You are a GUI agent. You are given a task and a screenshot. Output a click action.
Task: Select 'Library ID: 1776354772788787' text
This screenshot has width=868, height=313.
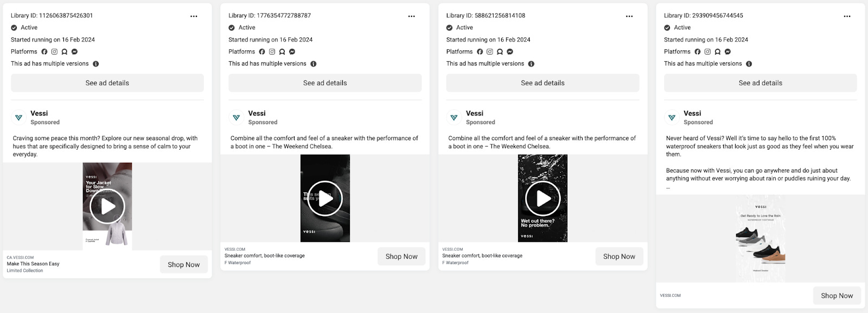pos(270,16)
